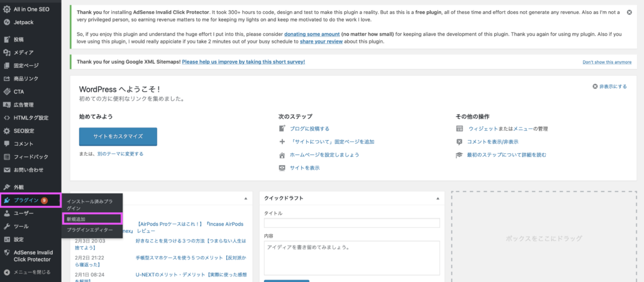Open the プラグイン menu
This screenshot has width=644, height=282.
click(x=31, y=200)
